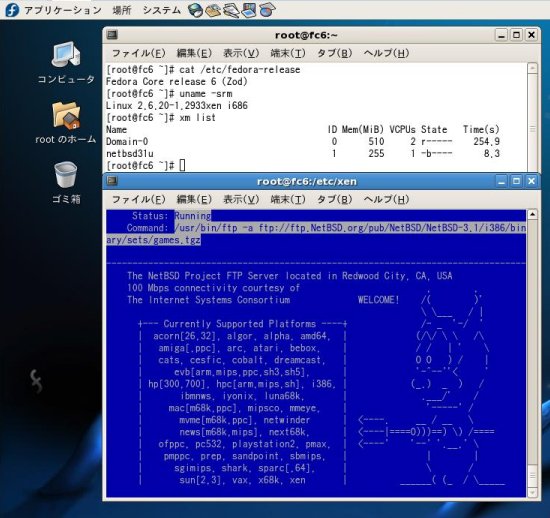Open タブ(B) menu in root@fc6:/etc/xen window
550x518 pixels.
pos(334,200)
